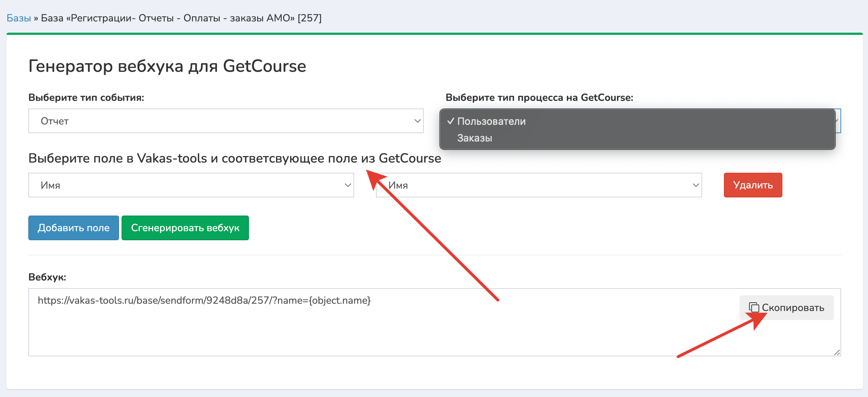Open the Vakas-tools field Имя dropdown
The width and height of the screenshot is (868, 397).
tap(191, 185)
